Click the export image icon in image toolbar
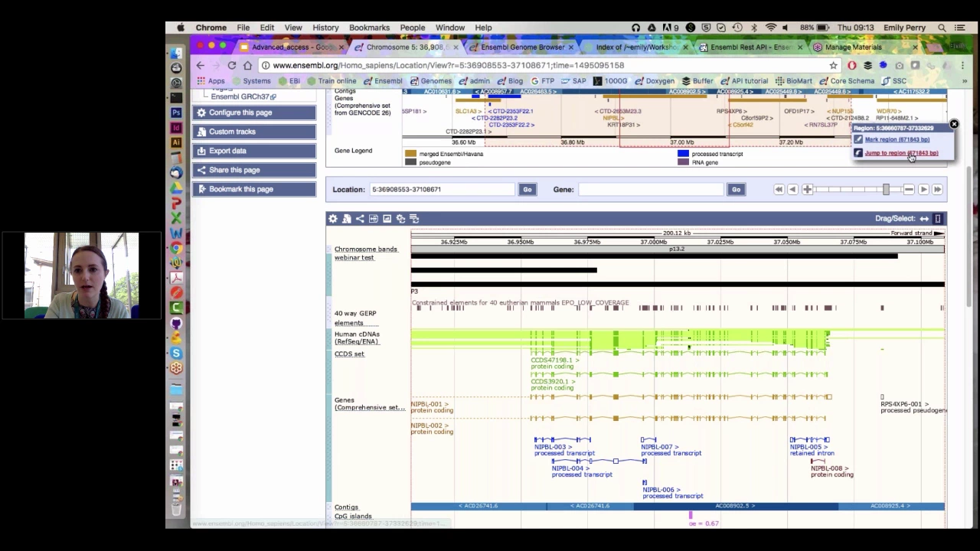Viewport: 980px width, 551px height. pos(387,219)
